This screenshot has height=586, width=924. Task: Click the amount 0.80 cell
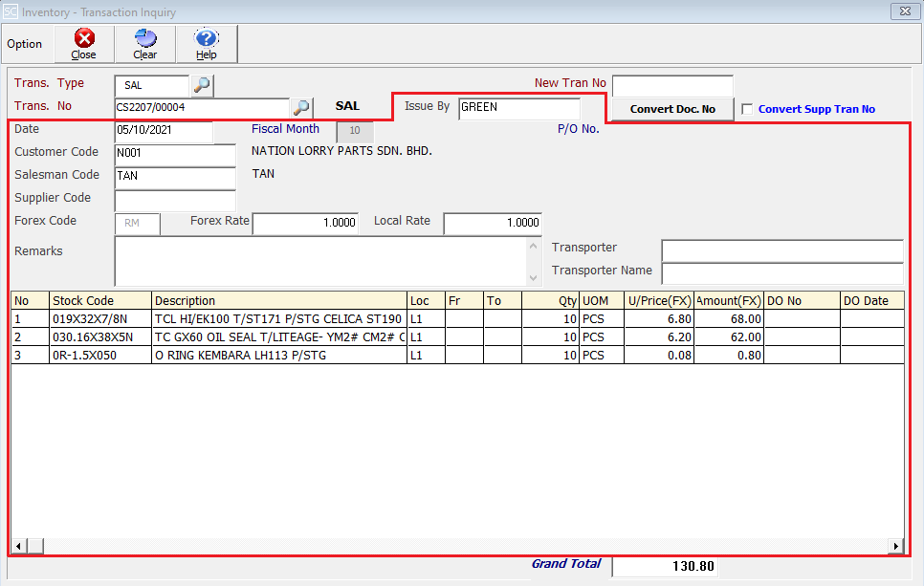(729, 355)
